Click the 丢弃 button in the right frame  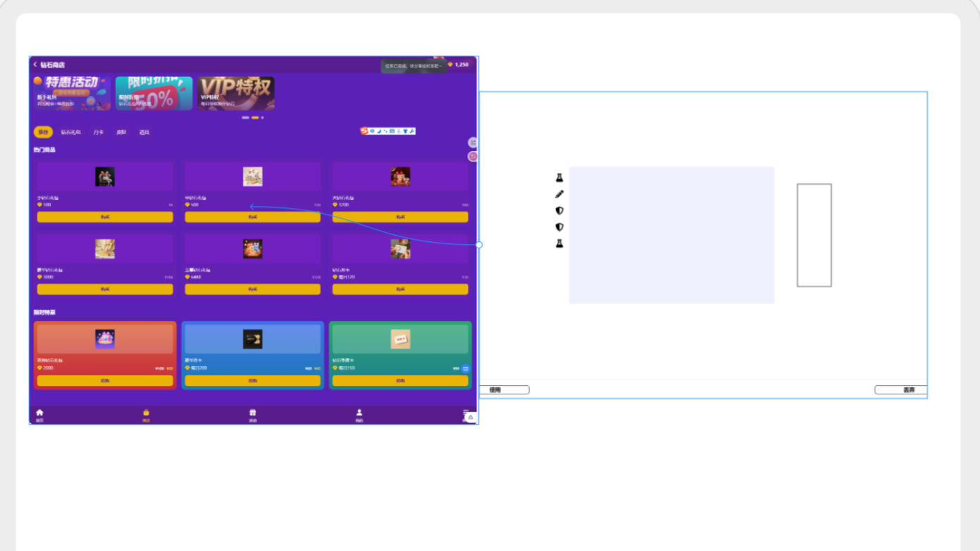tap(901, 390)
